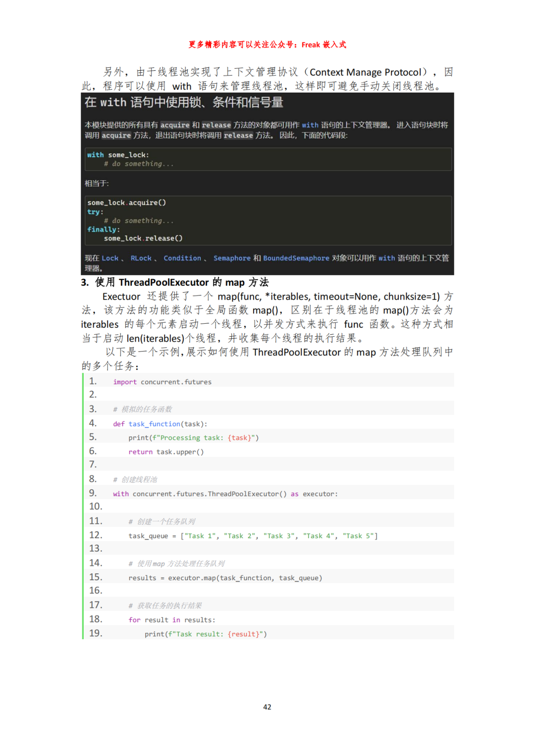Screen dimensions: 535x756
Task: Select the task_queue list assignment line
Action: [253, 536]
